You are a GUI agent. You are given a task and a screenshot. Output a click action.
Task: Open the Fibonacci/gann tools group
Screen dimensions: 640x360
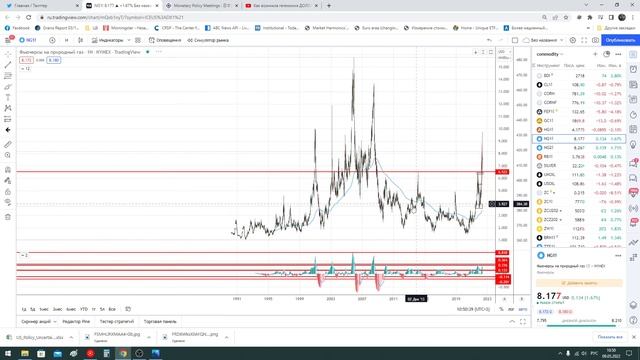pos(8,76)
